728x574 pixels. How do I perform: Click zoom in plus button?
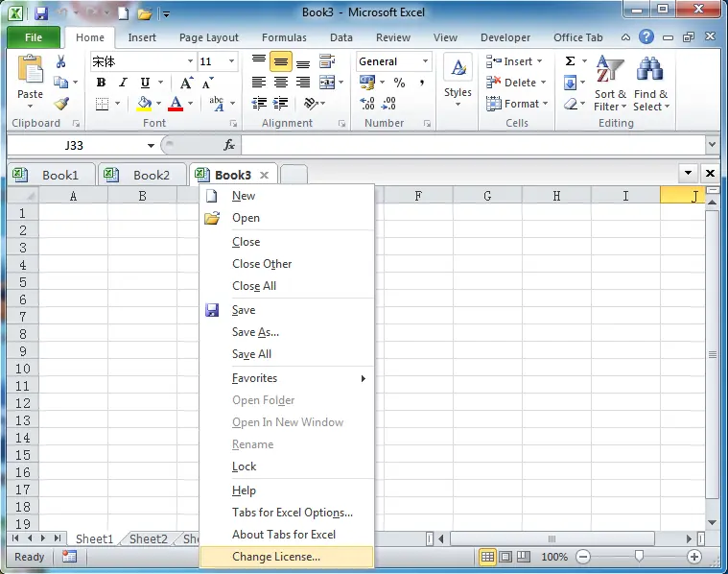coord(694,557)
